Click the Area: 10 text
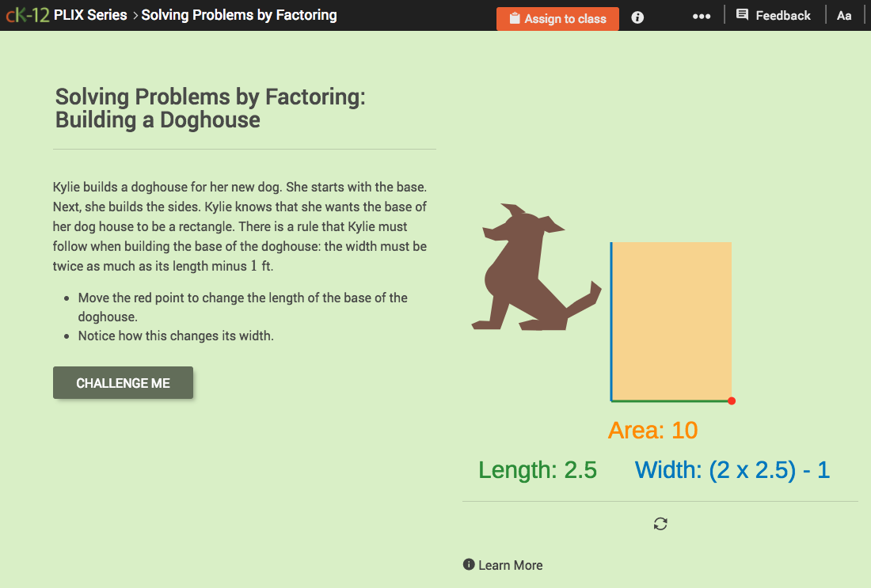Viewport: 871px width, 588px height. tap(652, 430)
